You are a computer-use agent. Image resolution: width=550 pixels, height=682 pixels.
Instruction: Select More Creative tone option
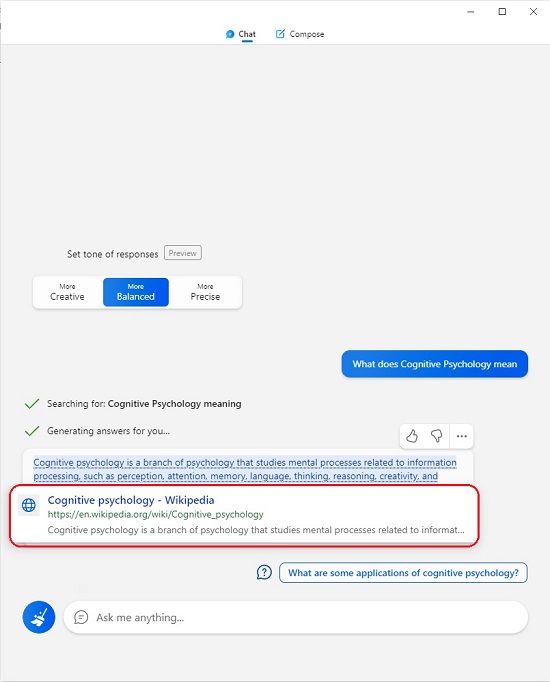[x=67, y=292]
